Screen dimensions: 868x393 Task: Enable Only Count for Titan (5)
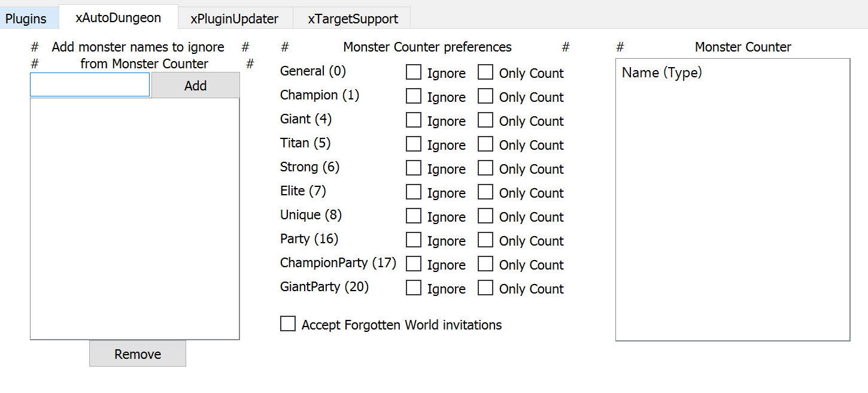485,144
